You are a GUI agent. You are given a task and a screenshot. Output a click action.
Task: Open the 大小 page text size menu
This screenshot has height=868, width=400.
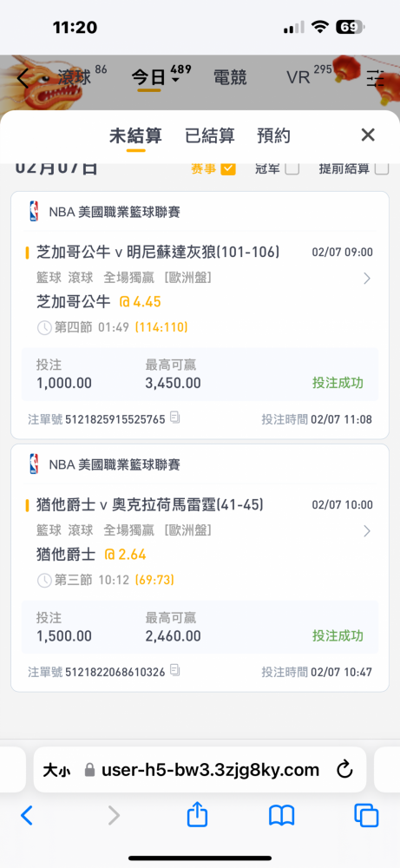(x=56, y=770)
